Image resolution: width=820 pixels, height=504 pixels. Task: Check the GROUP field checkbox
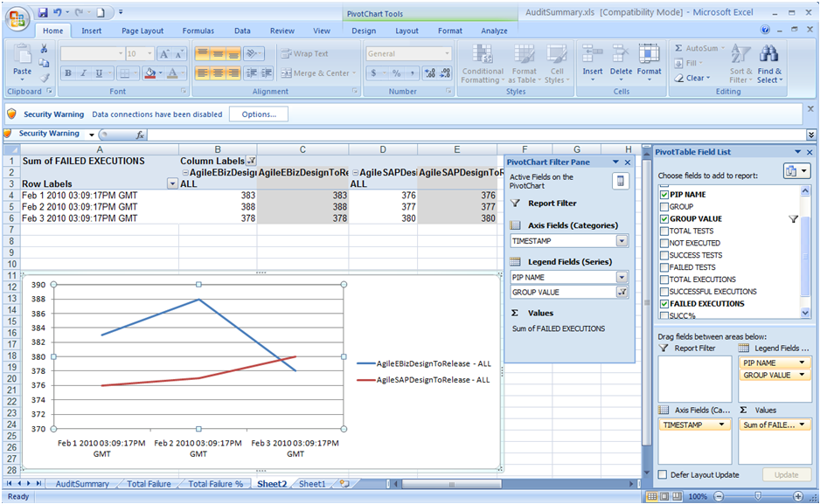click(x=664, y=207)
